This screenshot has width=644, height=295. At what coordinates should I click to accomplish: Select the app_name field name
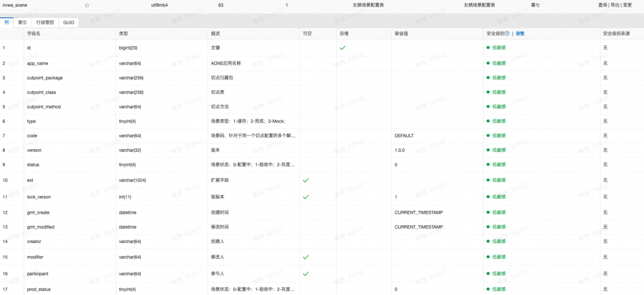pos(38,63)
